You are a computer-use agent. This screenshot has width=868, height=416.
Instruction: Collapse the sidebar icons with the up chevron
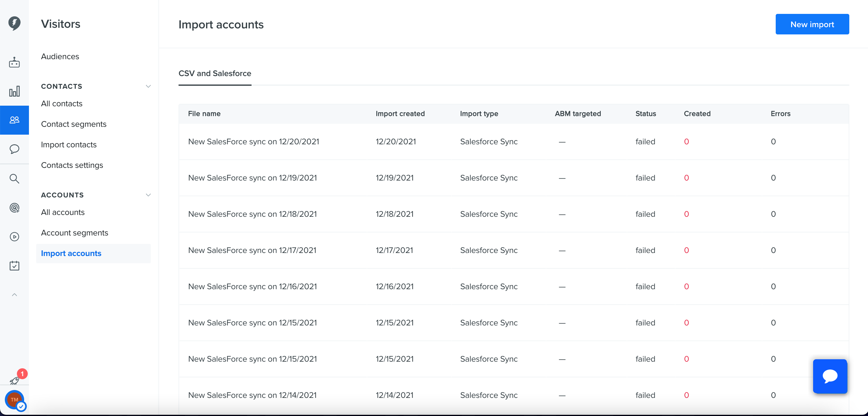pos(14,295)
